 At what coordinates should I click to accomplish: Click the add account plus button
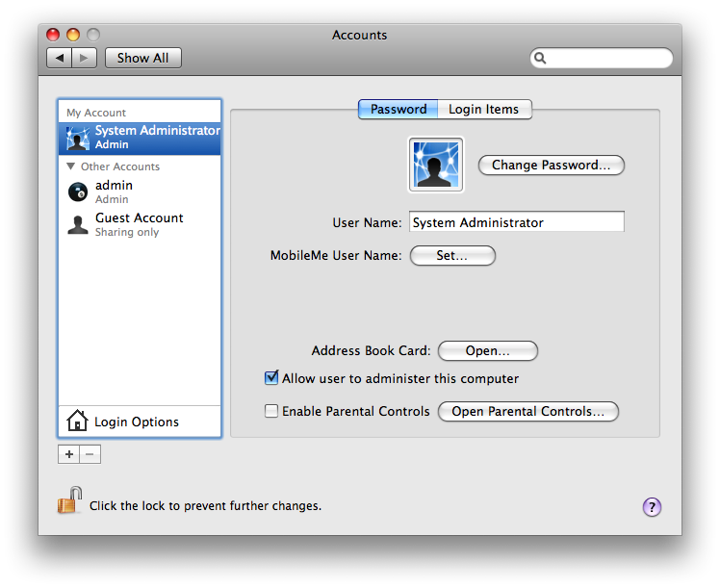(68, 454)
